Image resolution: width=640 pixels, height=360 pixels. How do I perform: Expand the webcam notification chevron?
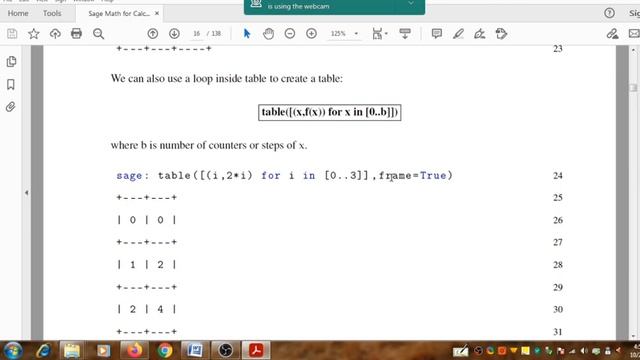(x=411, y=3)
